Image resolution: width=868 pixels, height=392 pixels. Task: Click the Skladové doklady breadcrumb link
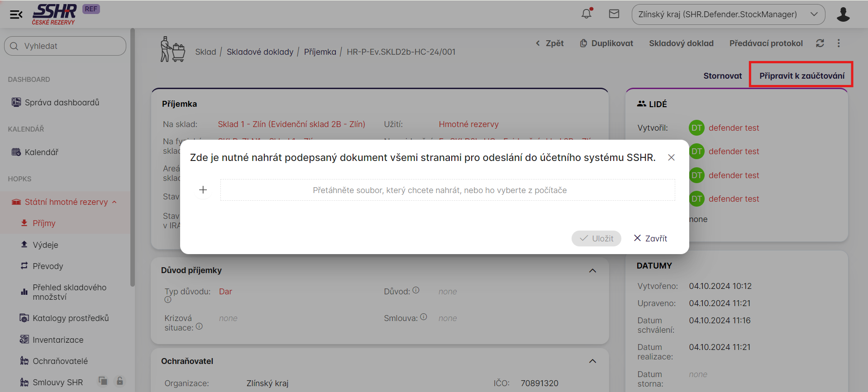coord(260,52)
